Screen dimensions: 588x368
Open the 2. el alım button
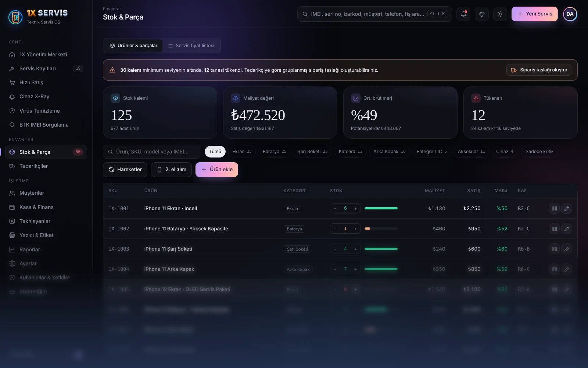tap(172, 170)
